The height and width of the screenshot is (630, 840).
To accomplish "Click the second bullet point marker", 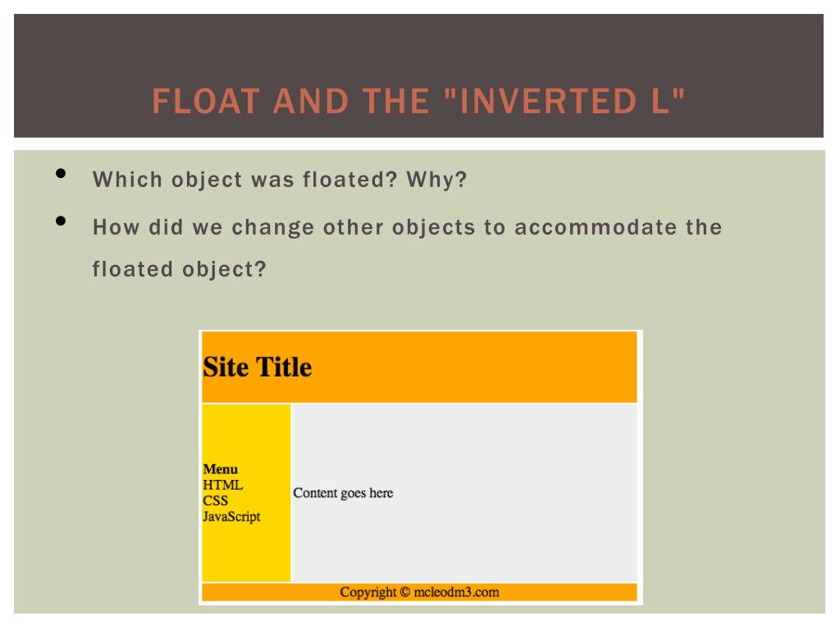I will pos(61,221).
